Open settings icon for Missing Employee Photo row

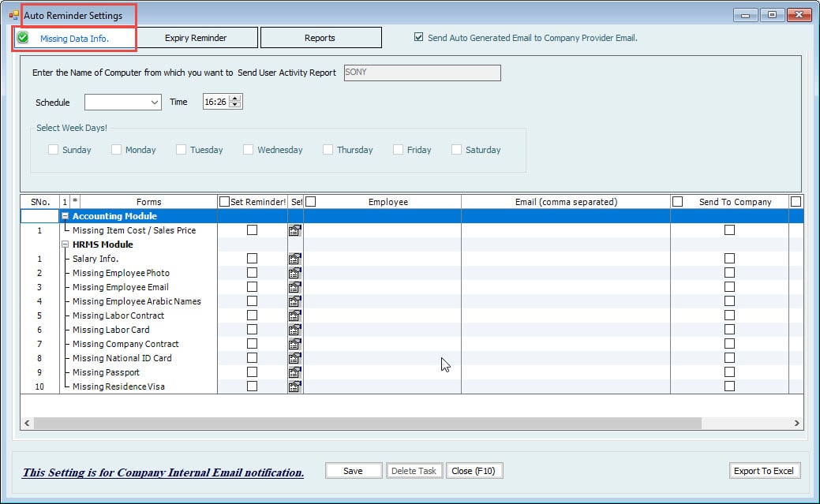(x=295, y=272)
